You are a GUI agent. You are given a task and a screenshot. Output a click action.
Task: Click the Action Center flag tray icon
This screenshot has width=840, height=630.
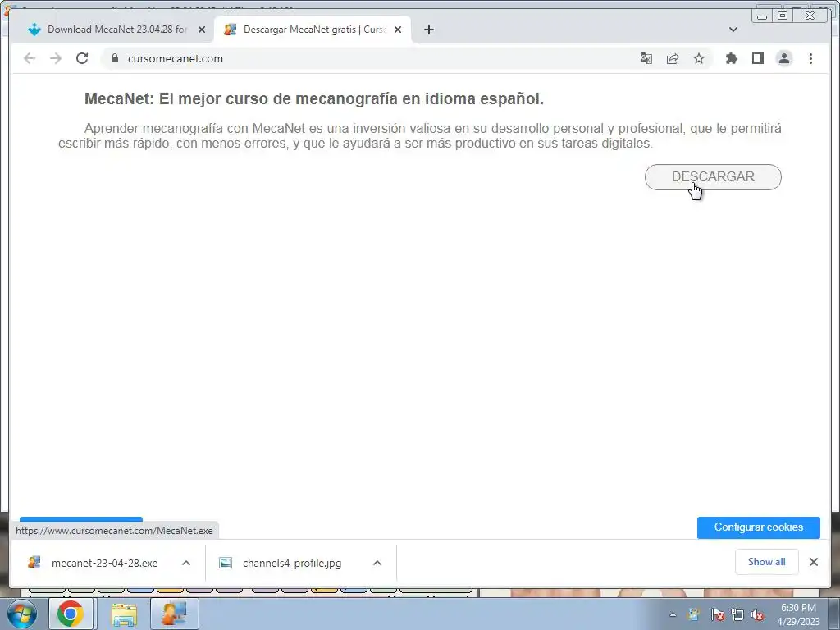tap(717, 615)
